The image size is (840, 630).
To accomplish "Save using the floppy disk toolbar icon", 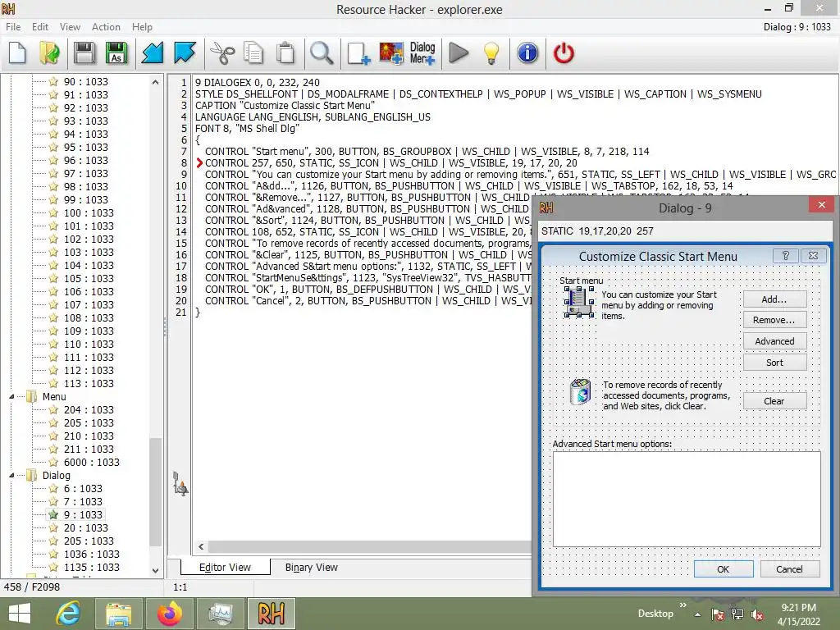I will click(x=84, y=53).
